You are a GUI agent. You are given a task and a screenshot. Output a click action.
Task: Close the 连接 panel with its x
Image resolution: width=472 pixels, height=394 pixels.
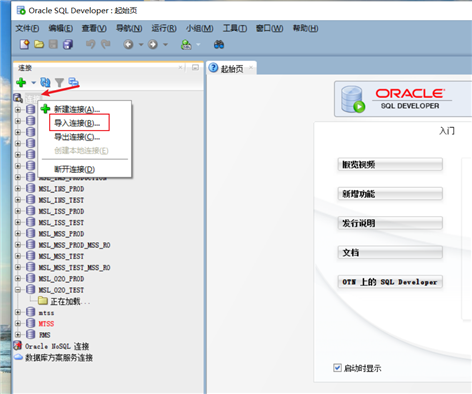click(x=181, y=68)
